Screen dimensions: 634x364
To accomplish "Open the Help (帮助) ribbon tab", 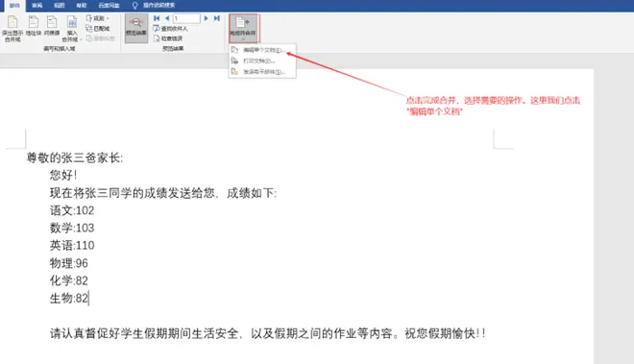I will point(82,5).
